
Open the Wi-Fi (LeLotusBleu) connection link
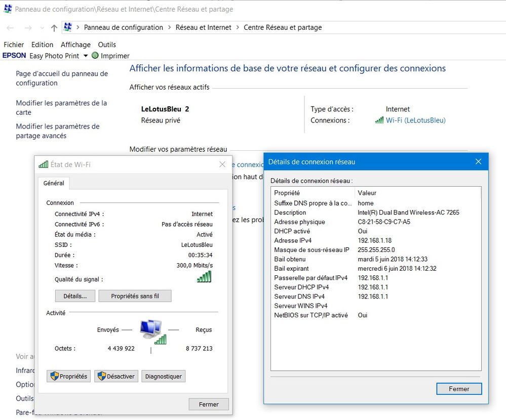(416, 120)
